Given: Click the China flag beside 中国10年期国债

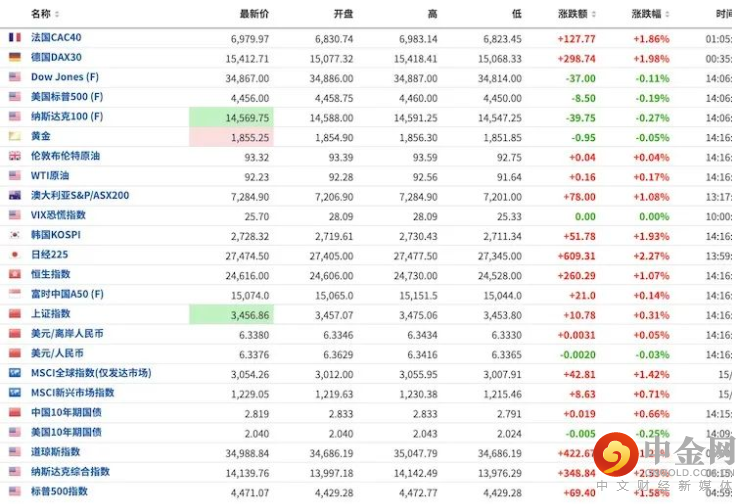Looking at the screenshot, I should tap(15, 412).
